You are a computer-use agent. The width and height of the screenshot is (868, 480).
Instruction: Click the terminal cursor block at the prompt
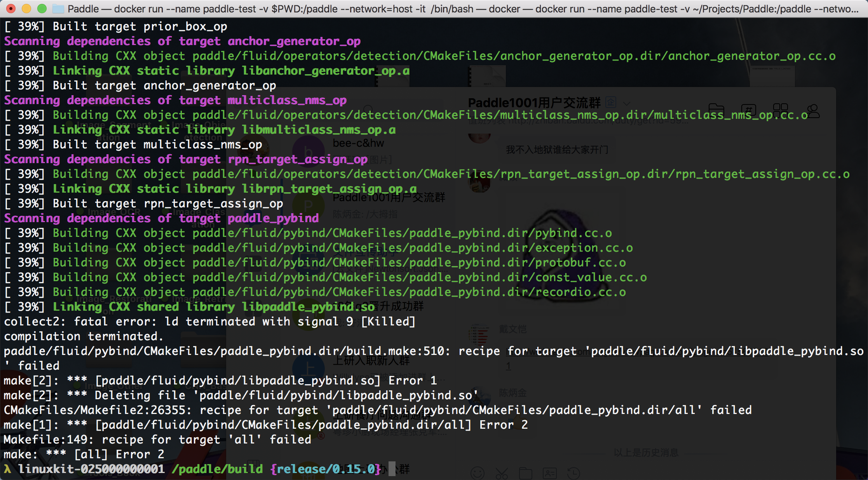coord(392,469)
